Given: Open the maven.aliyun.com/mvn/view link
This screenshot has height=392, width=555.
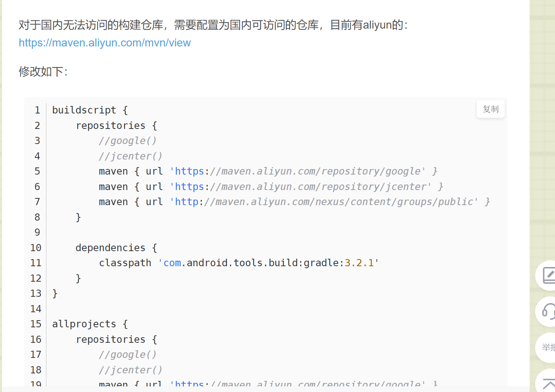Looking at the screenshot, I should [104, 42].
